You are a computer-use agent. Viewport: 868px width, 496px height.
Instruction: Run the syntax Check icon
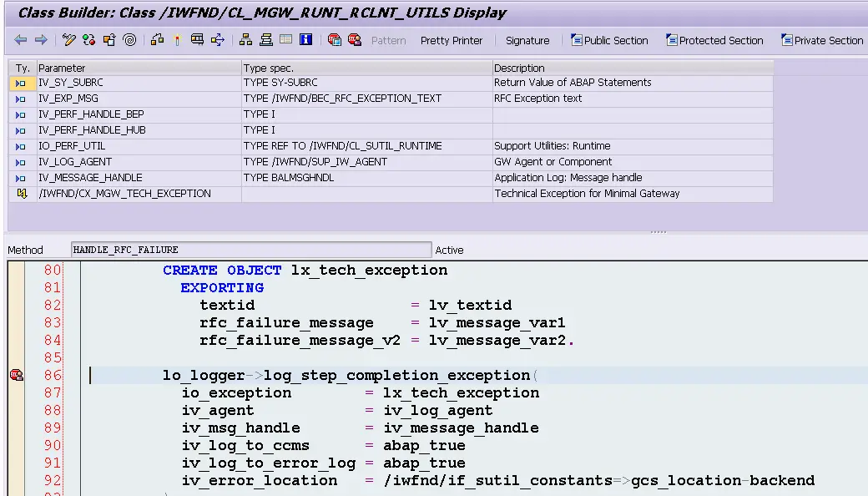click(157, 40)
